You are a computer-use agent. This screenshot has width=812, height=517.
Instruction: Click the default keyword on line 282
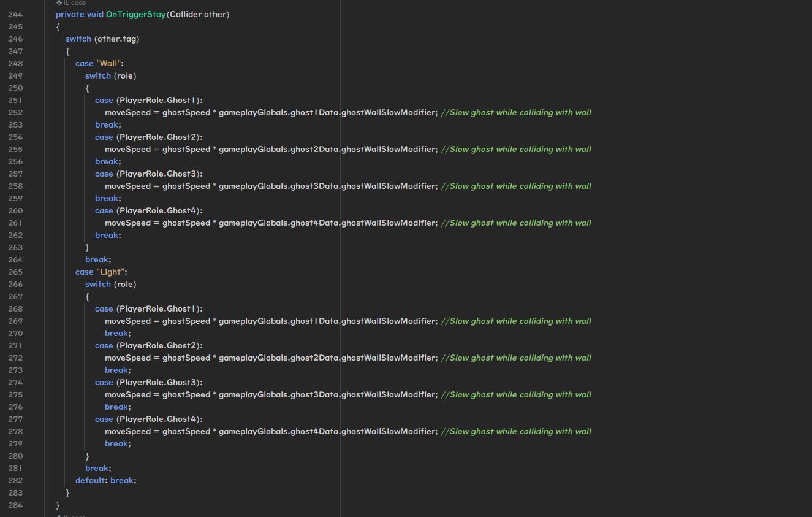pos(89,480)
